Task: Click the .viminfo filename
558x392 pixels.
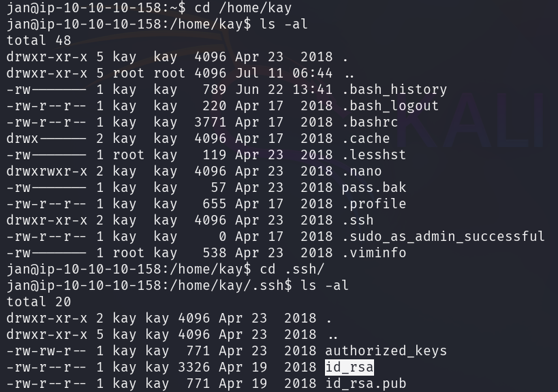Action: (x=373, y=252)
